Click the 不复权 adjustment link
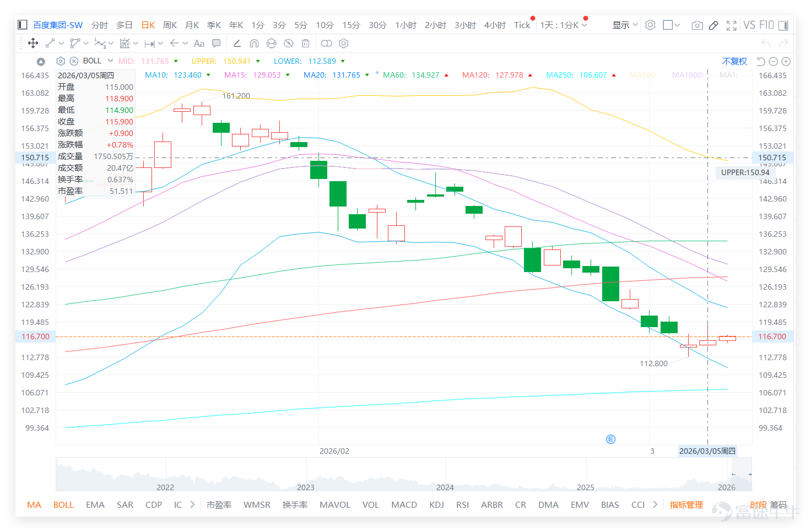This screenshot has height=532, width=811. (734, 61)
